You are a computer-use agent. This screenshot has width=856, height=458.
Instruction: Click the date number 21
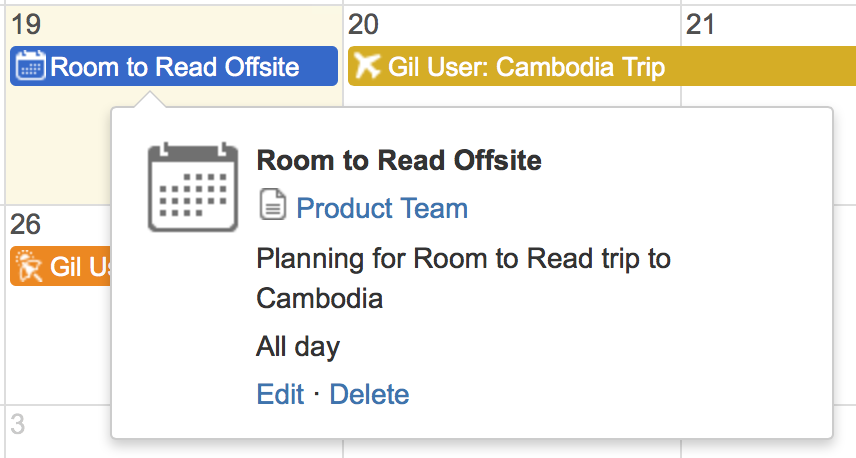[701, 24]
